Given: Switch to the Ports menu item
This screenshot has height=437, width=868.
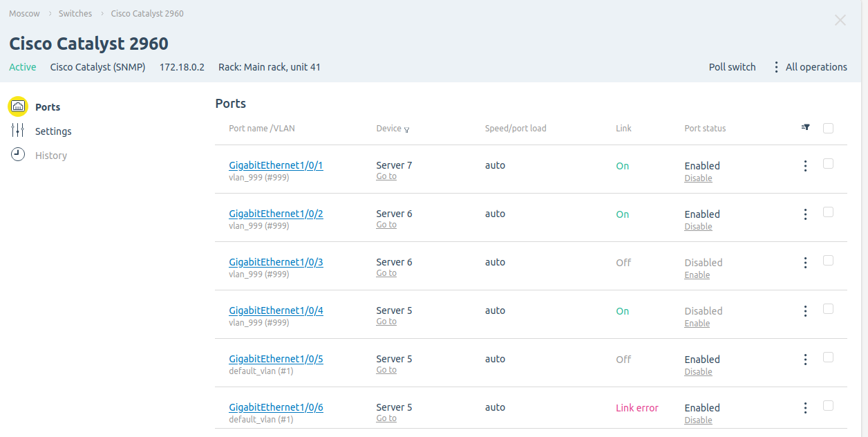Looking at the screenshot, I should click(48, 107).
